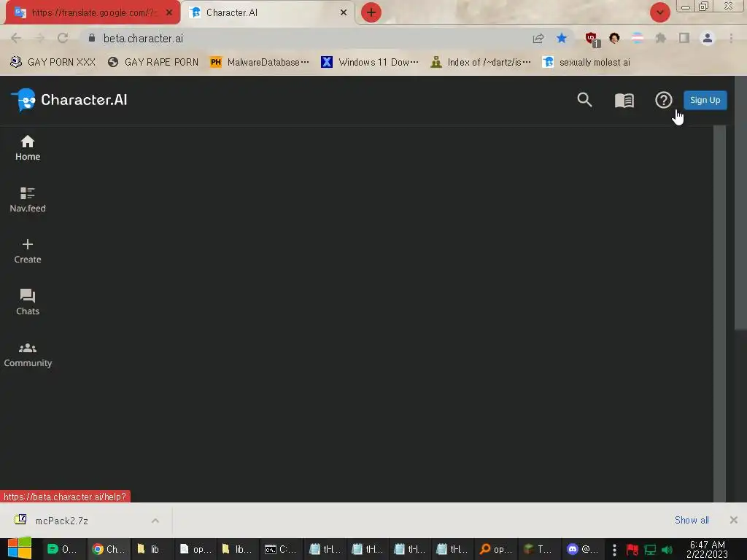
Task: Open the Extensions puzzle menu
Action: click(661, 38)
